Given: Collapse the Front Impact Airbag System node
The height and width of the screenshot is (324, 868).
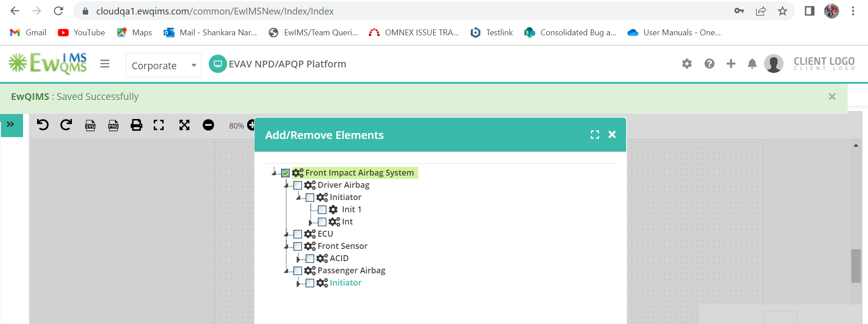Looking at the screenshot, I should coord(274,173).
